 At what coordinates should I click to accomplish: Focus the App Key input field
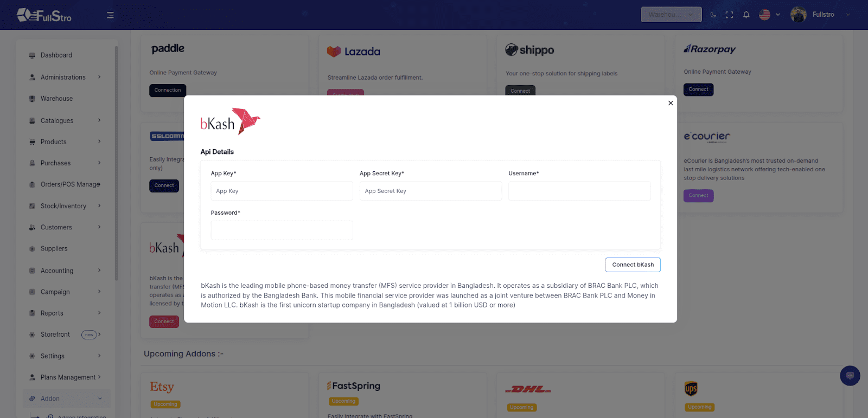282,191
